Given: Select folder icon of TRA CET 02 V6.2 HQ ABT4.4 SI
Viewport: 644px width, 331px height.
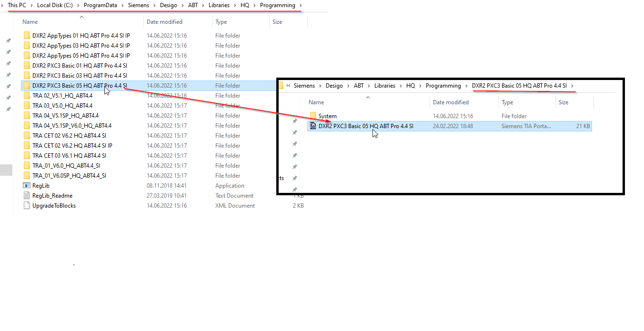Looking at the screenshot, I should [27, 136].
